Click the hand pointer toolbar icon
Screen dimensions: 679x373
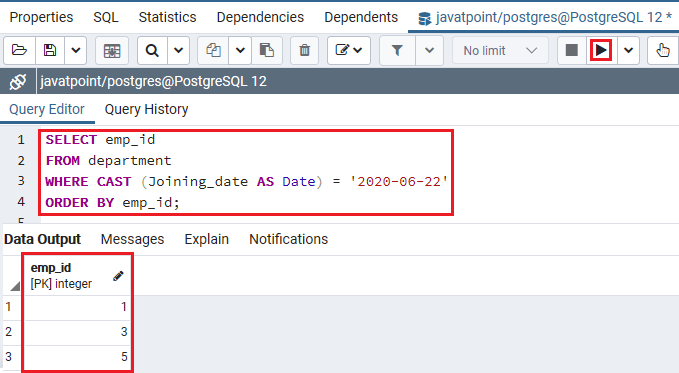[x=663, y=50]
